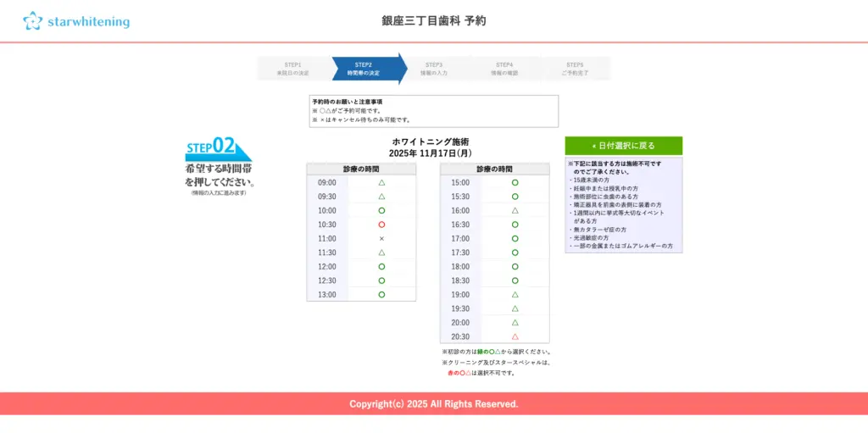Click the right table 診療の時間 header
Image resolution: width=868 pixels, height=433 pixels.
coord(495,169)
